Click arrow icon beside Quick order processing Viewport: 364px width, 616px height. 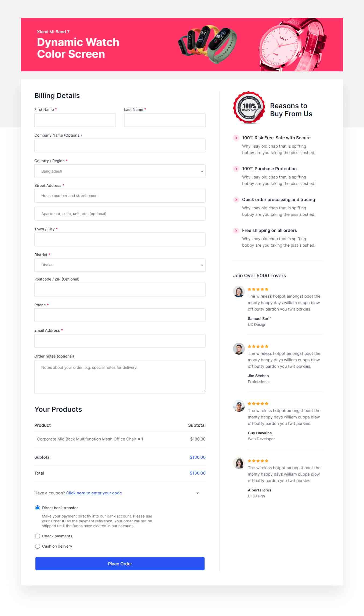[236, 200]
